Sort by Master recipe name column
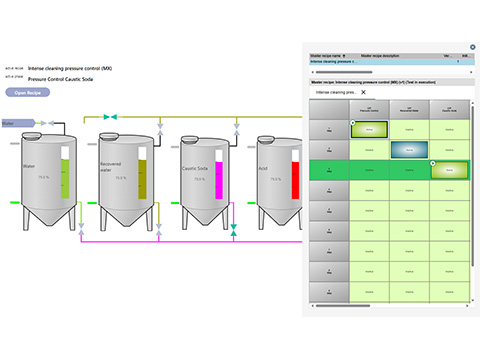Image resolution: width=480 pixels, height=360 pixels. coord(327,56)
